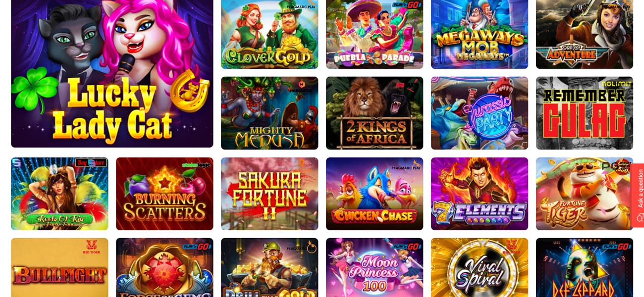Viewport: 644px width, 297px height.
Task: Open the Puebla Parade game tile
Action: [x=375, y=34]
